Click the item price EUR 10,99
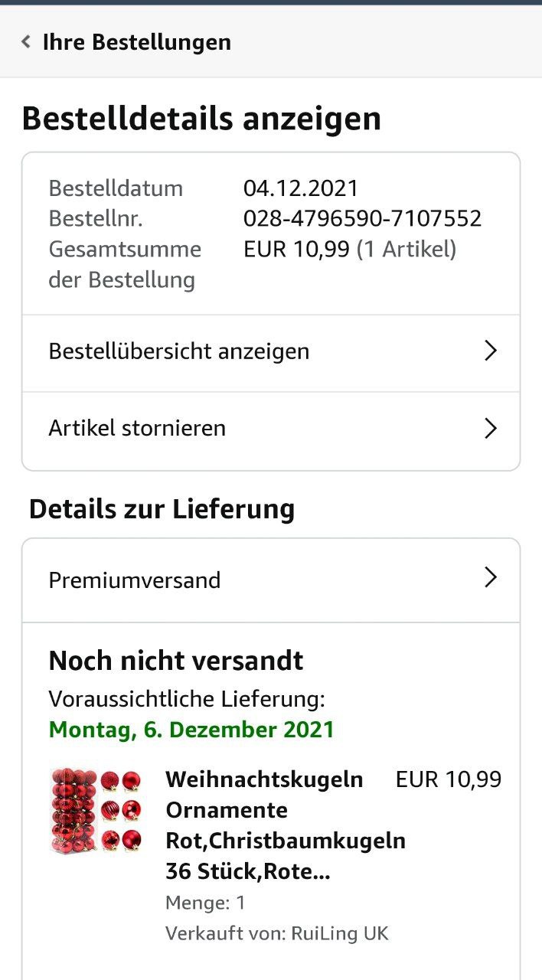The width and height of the screenshot is (542, 980). point(449,779)
